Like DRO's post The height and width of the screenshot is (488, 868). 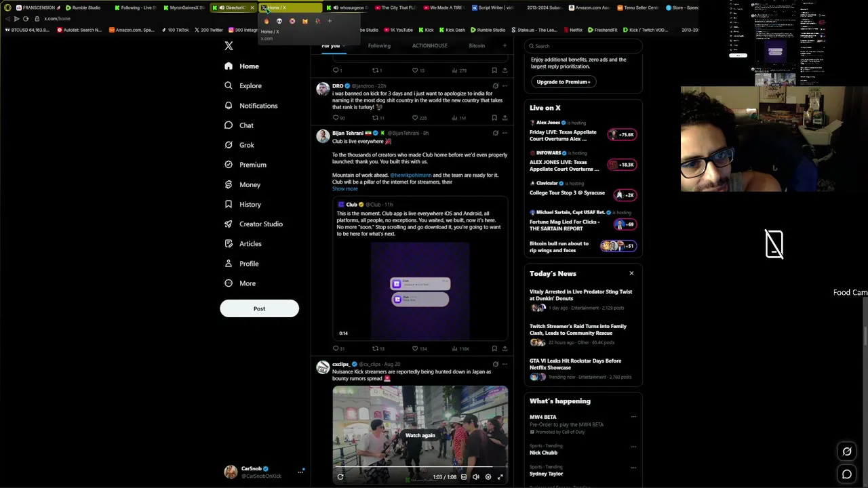coord(419,118)
